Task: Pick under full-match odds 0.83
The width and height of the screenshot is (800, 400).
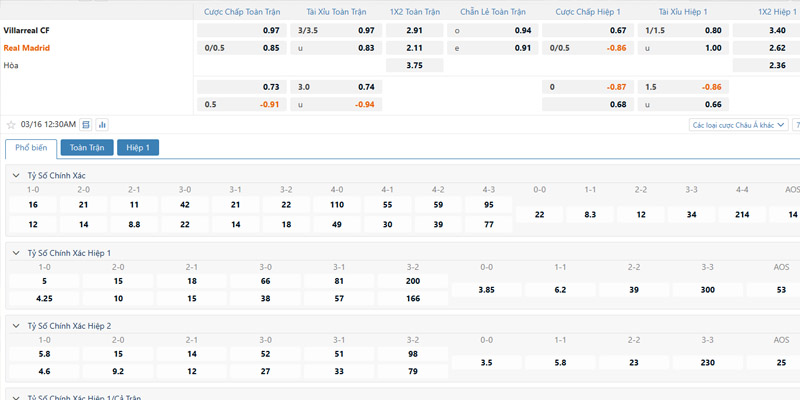Action: tap(336, 48)
